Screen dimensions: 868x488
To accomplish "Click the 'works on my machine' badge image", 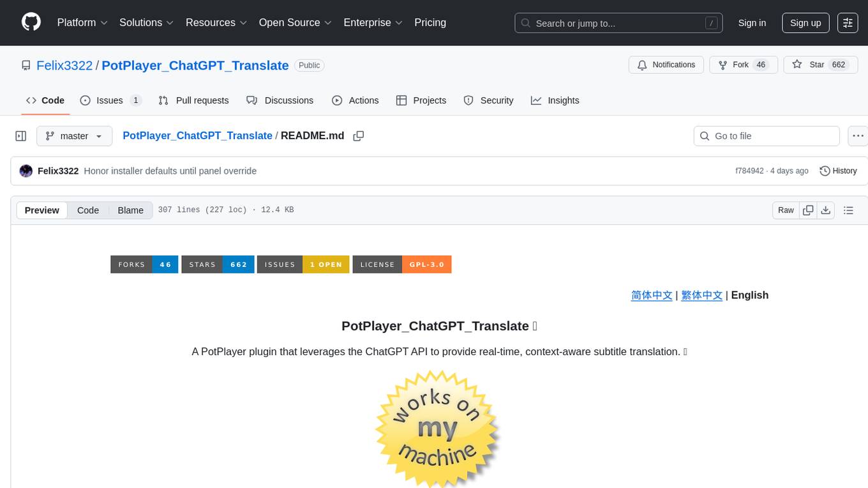I will (437, 429).
